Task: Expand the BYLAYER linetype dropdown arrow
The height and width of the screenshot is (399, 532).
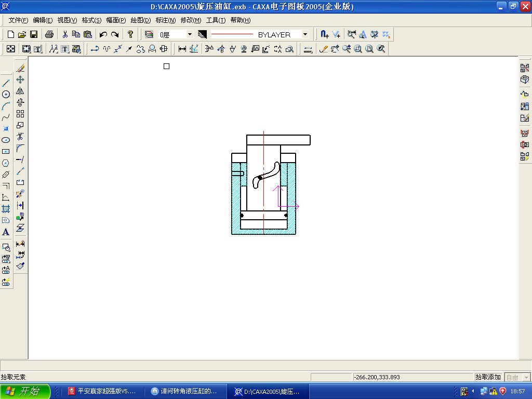Action: pyautogui.click(x=305, y=35)
